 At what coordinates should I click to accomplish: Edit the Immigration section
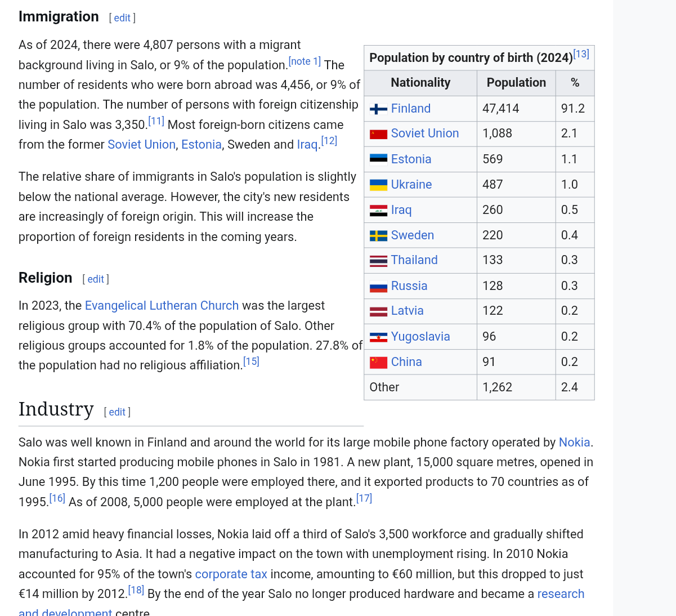[x=122, y=18]
